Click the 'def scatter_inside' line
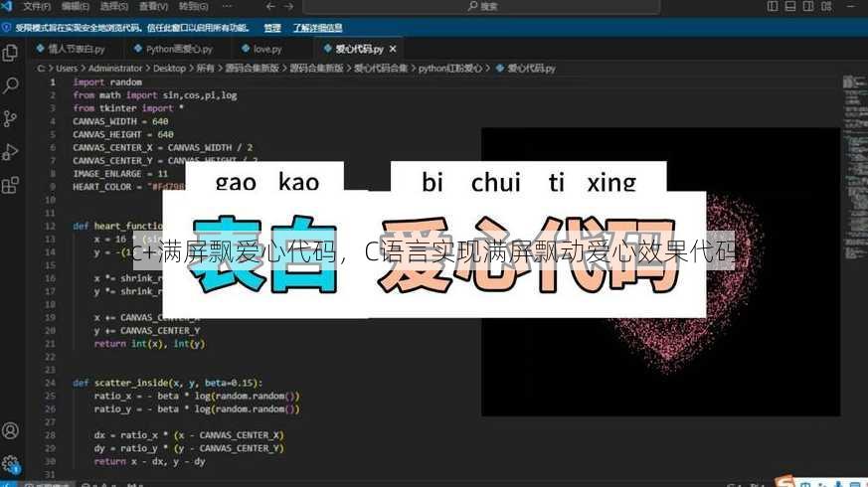Viewport: 868px width, 487px height. pos(168,383)
